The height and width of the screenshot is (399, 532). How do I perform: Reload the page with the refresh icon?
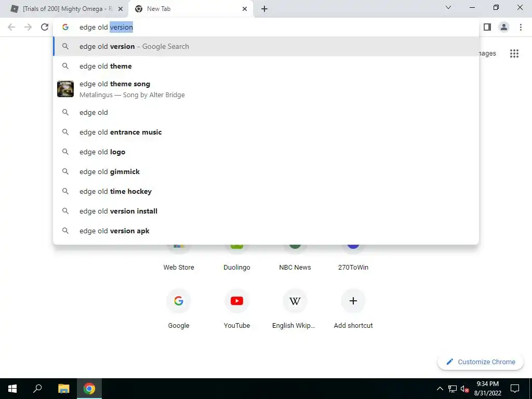(45, 27)
